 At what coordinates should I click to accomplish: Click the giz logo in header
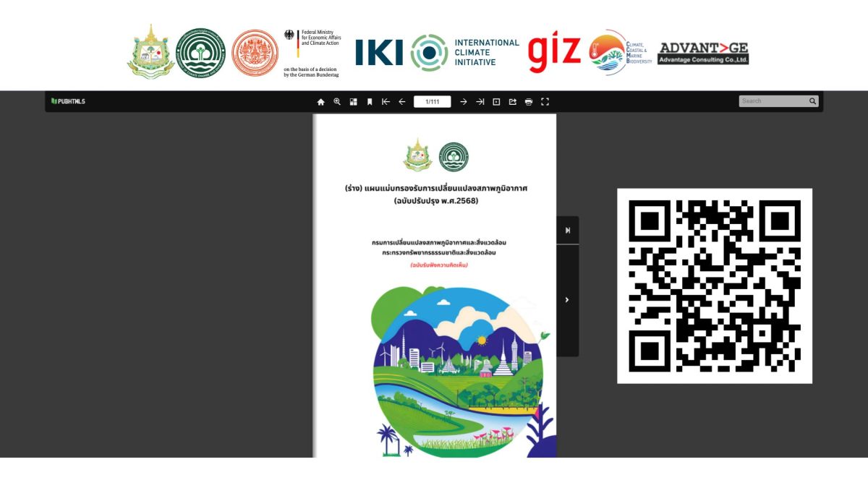(554, 53)
